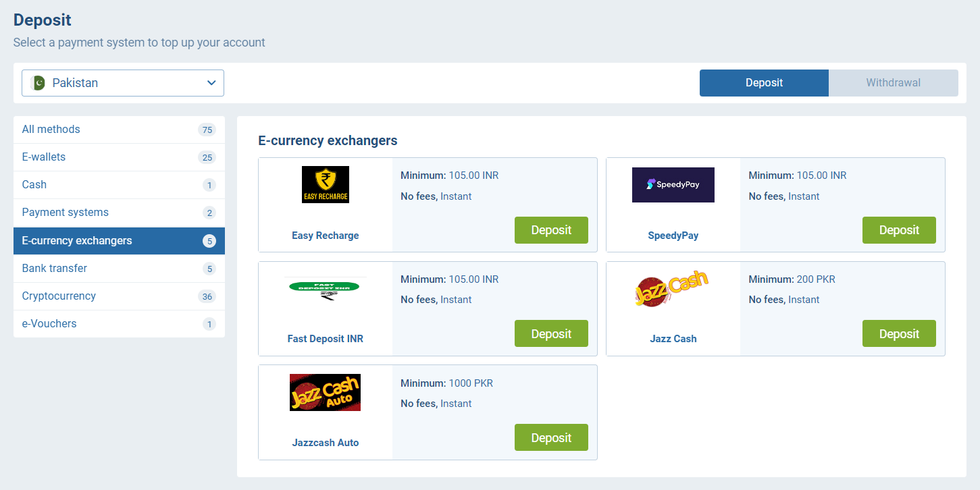
Task: Choose the Payment systems category
Action: coord(65,213)
